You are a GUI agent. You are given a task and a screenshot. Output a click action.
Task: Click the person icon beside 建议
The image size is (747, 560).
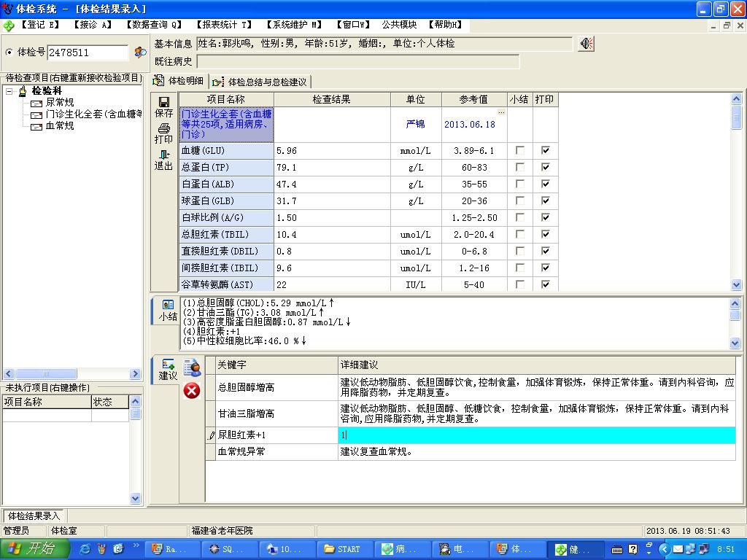tap(192, 367)
